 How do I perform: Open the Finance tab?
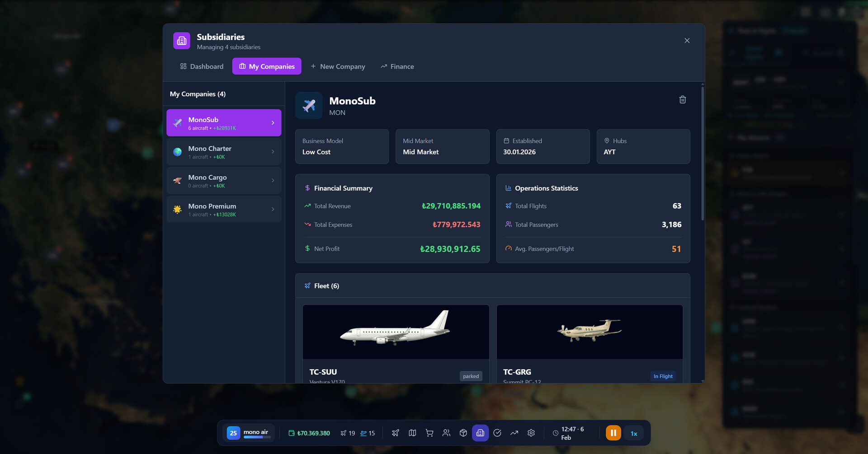click(397, 66)
